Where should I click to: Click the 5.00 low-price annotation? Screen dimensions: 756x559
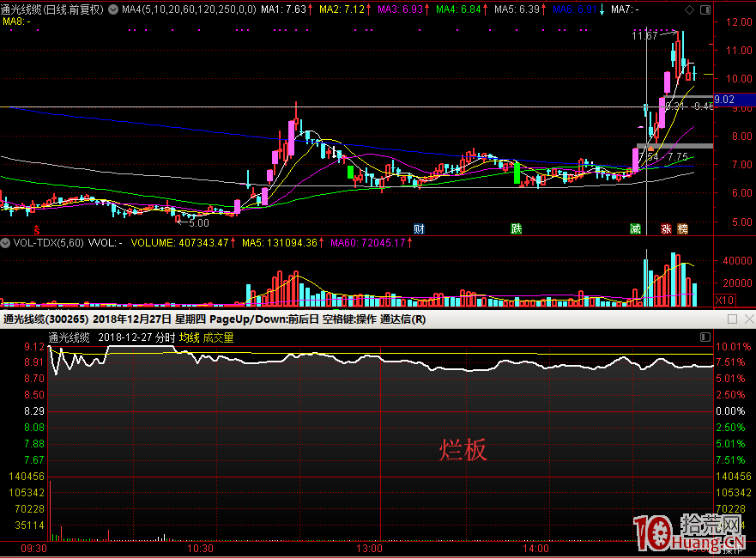pos(198,223)
